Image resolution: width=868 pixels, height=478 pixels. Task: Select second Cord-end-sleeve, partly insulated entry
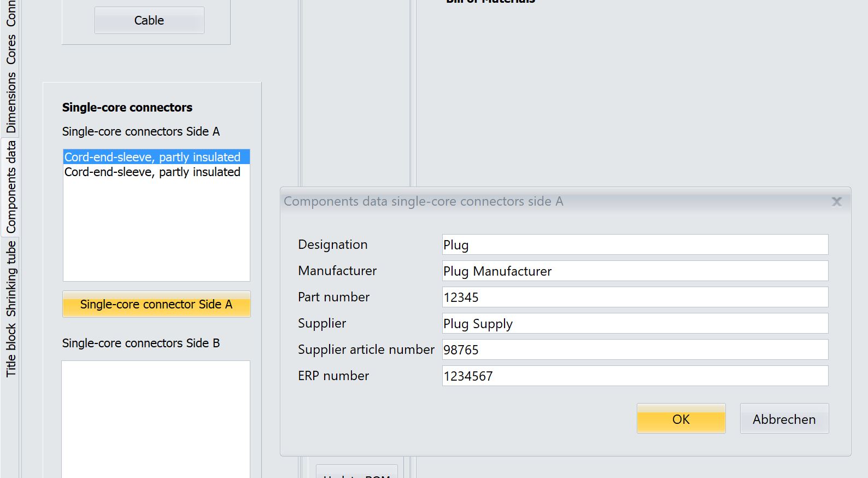153,172
